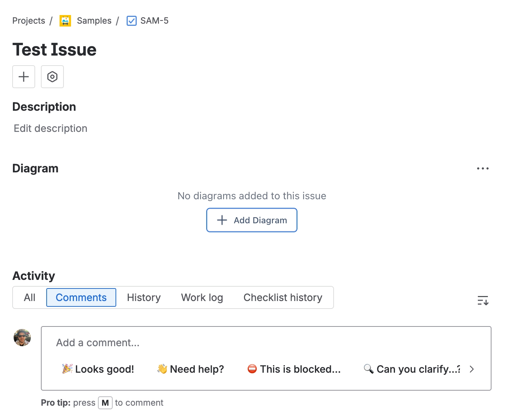Click the Samples project emoji icon
The height and width of the screenshot is (420, 513).
click(x=65, y=20)
